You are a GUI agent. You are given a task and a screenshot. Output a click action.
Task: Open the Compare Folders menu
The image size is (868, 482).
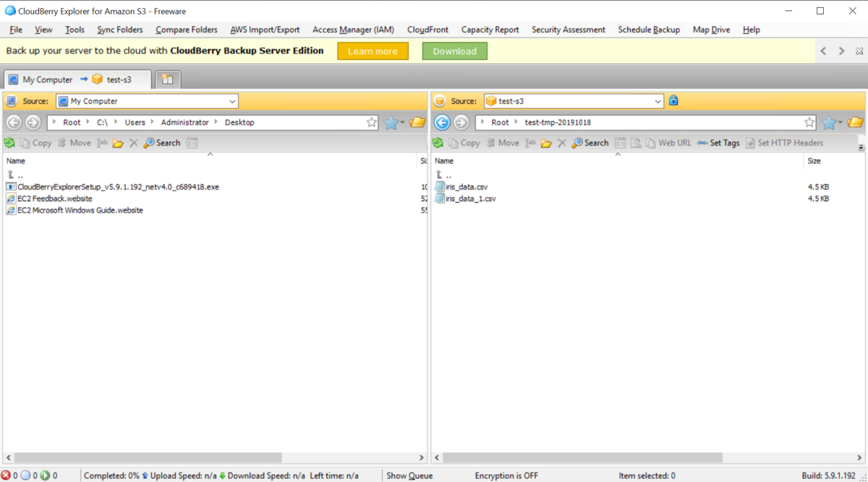coord(187,30)
